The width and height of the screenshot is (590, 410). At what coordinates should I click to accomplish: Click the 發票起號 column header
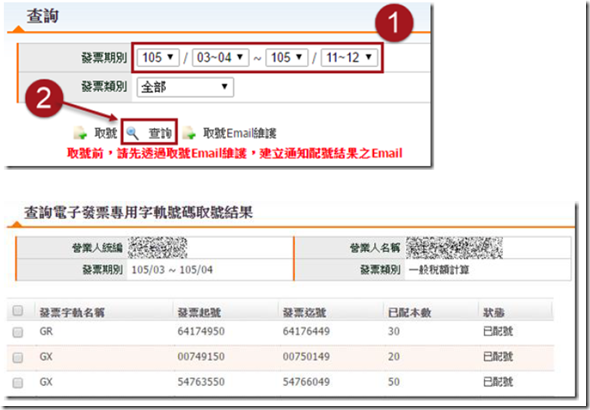point(199,312)
